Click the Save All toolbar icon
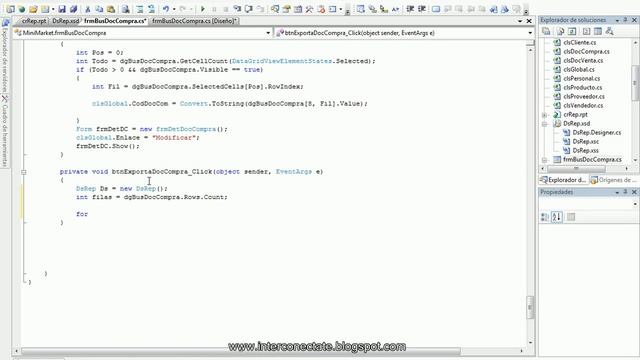This screenshot has height=360, width=640. click(73, 9)
